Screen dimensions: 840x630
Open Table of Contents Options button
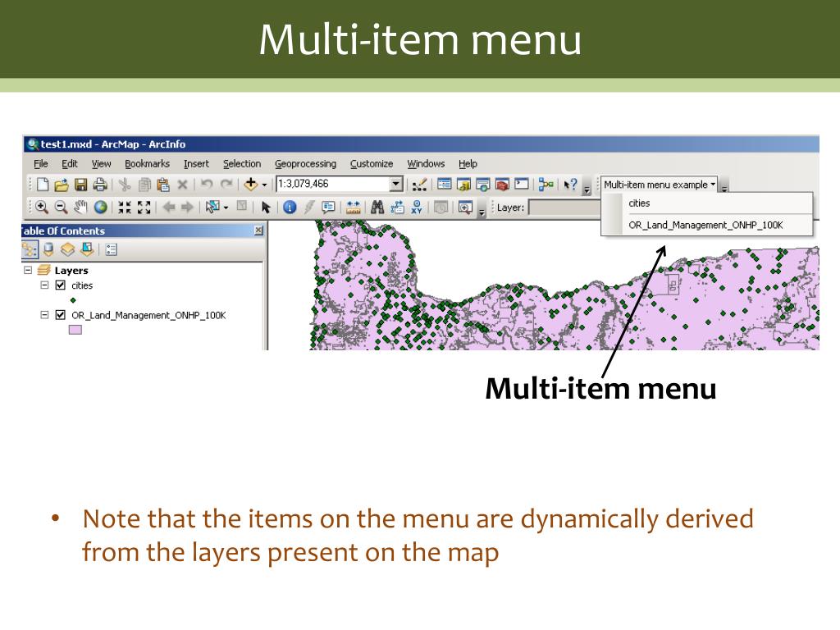[x=112, y=249]
